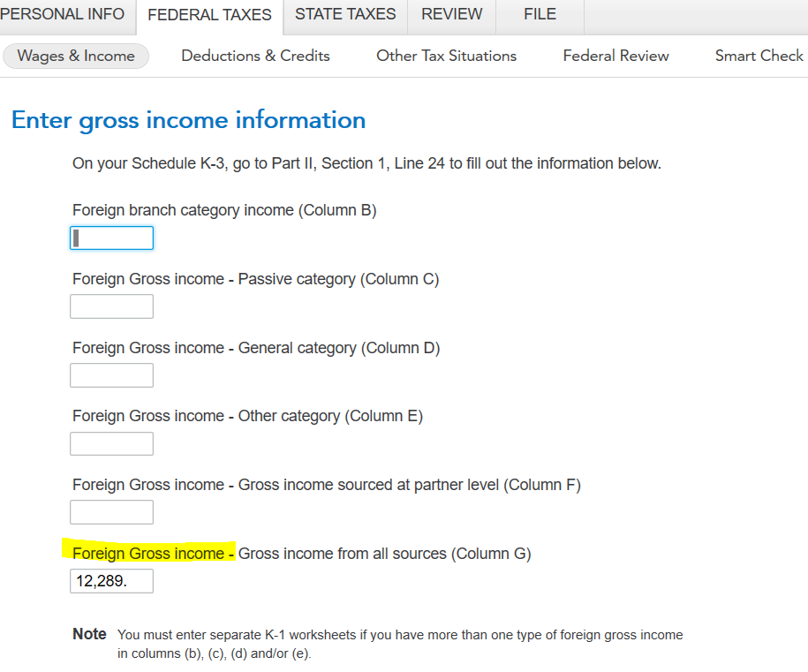
Task: Click the General category (Column D) input
Action: [x=112, y=375]
